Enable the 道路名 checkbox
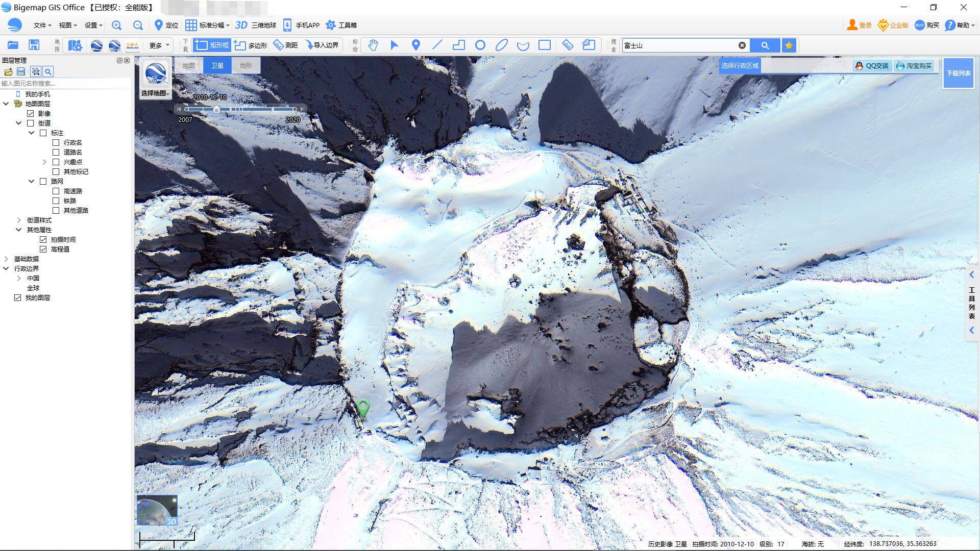The height and width of the screenshot is (551, 980). (56, 152)
